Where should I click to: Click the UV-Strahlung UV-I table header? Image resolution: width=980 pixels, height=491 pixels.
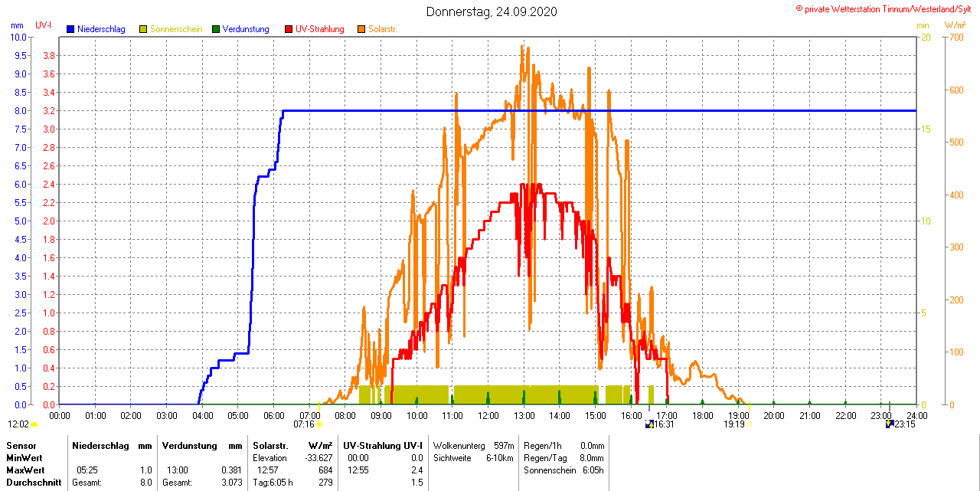(383, 445)
